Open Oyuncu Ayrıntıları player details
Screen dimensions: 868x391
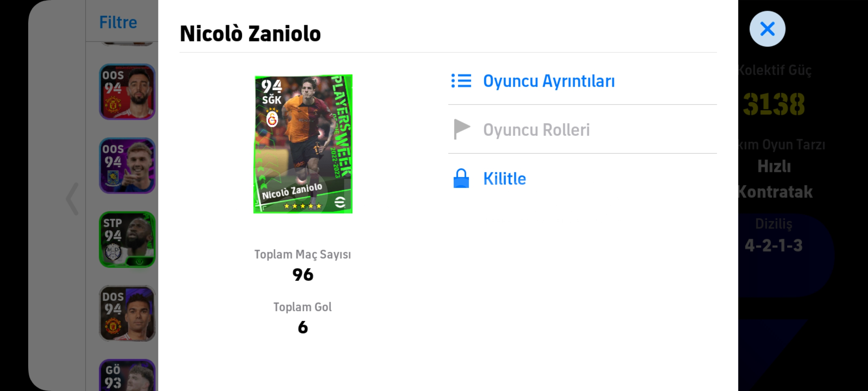[582, 81]
